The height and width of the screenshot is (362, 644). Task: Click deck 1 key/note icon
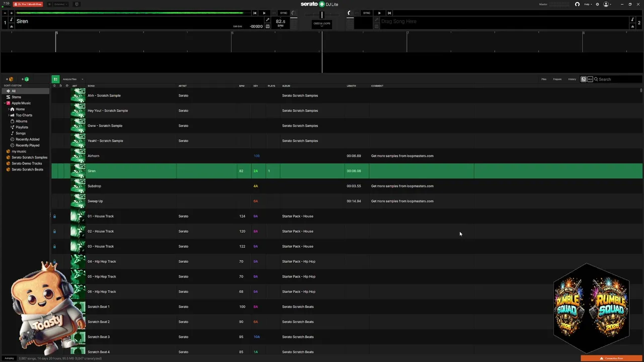[12, 20]
